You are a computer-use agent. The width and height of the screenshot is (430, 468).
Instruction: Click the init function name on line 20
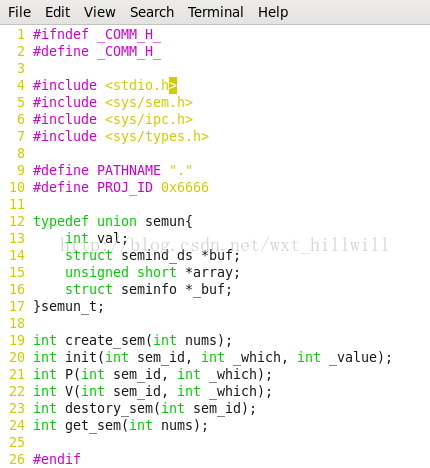coord(81,357)
